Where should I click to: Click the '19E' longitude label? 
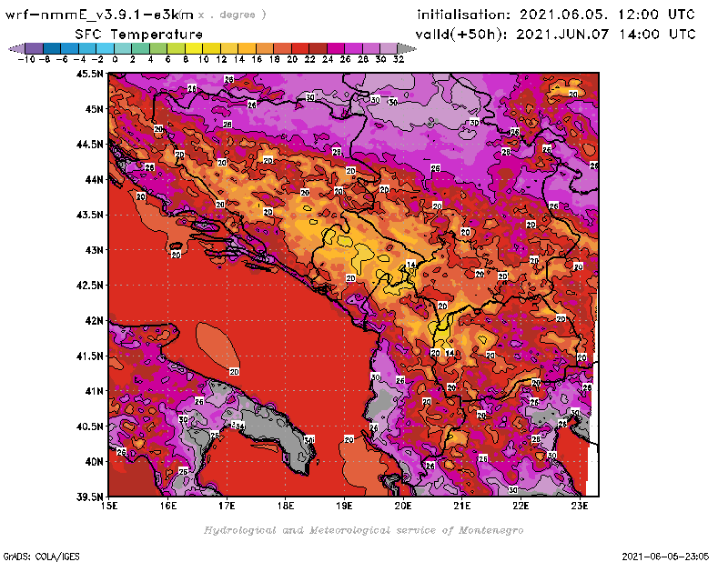point(344,506)
